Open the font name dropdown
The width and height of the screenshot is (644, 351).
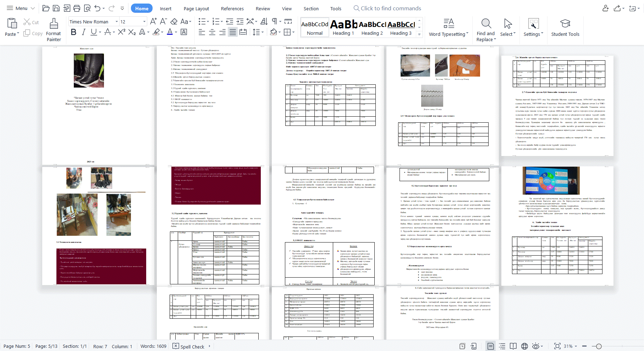116,22
